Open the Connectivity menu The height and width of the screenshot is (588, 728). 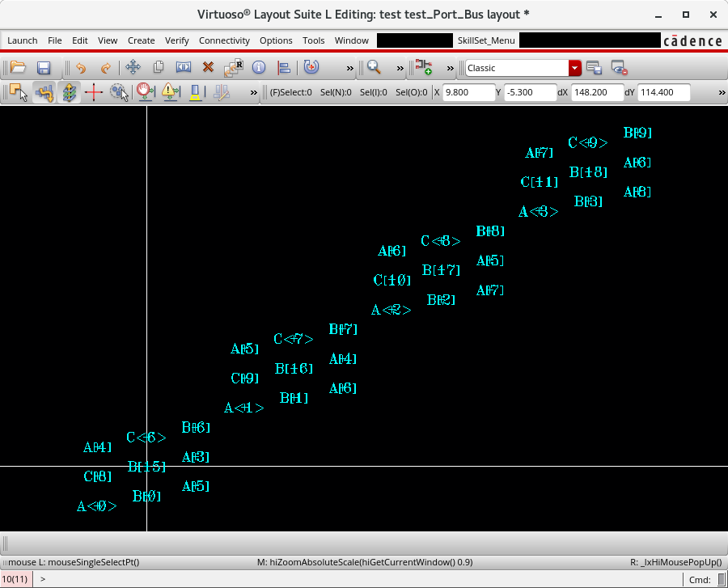pos(224,40)
